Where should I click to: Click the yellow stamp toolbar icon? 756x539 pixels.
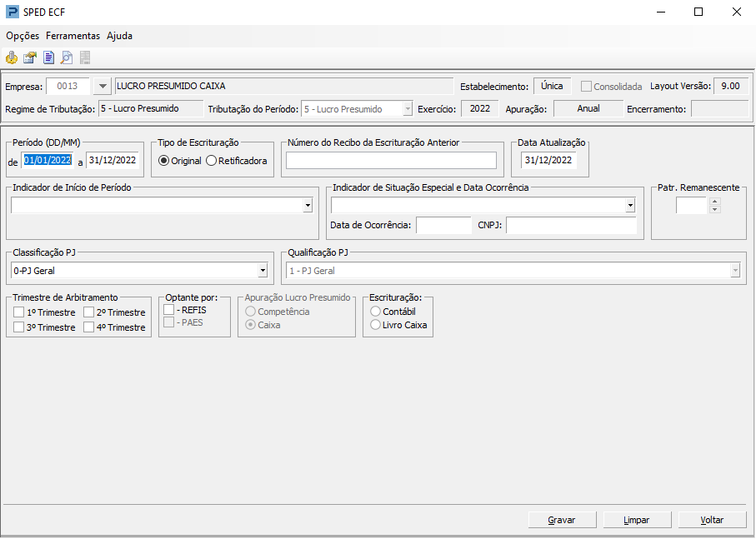(12, 57)
